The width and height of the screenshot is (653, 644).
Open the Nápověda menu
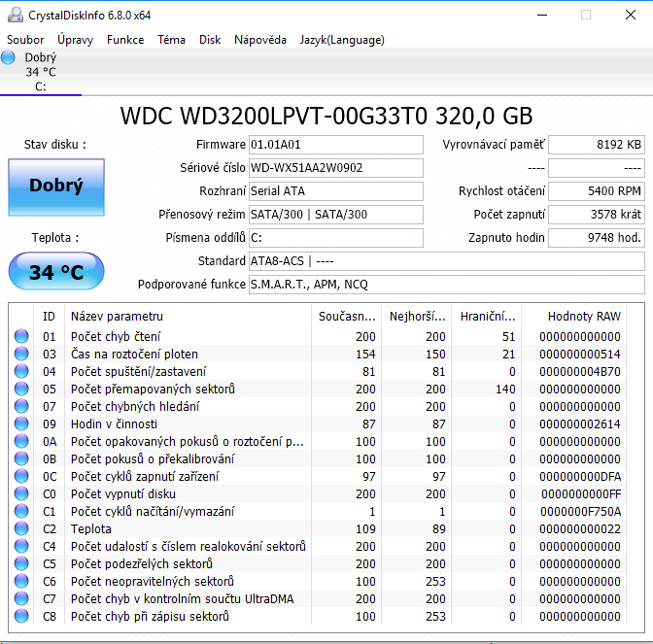pyautogui.click(x=260, y=40)
